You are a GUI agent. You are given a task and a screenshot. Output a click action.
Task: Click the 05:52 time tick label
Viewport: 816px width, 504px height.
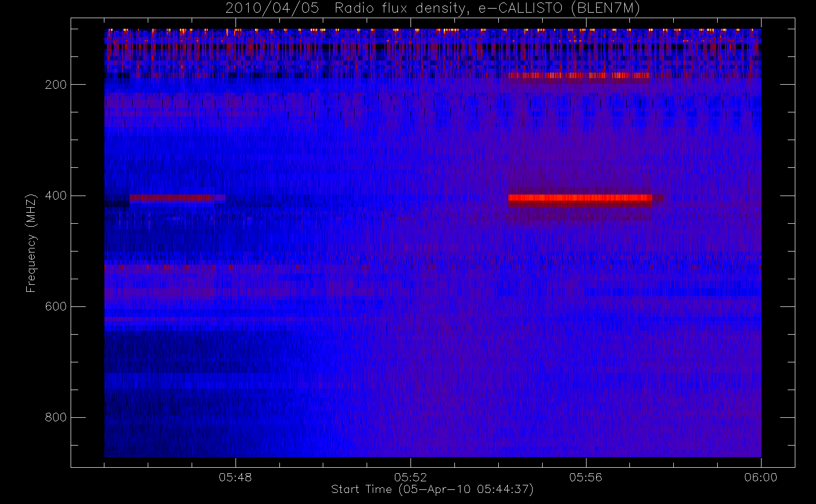click(411, 477)
